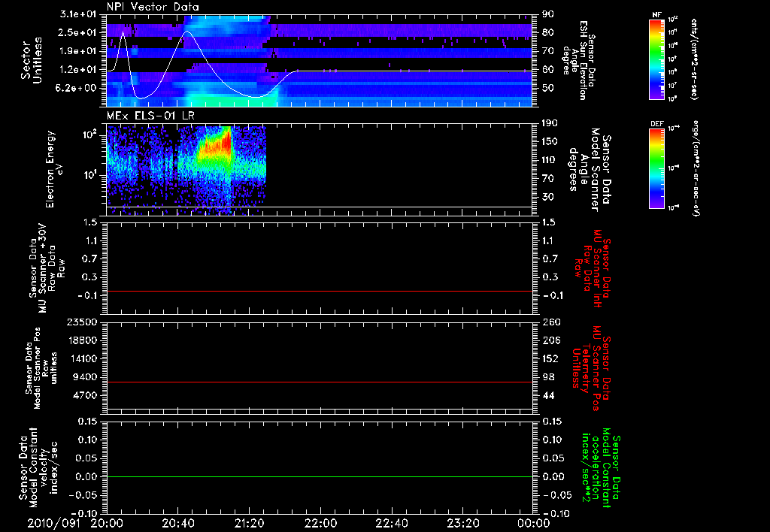Click the 150 scanner angle tick
The image size is (770, 532).
click(550, 141)
